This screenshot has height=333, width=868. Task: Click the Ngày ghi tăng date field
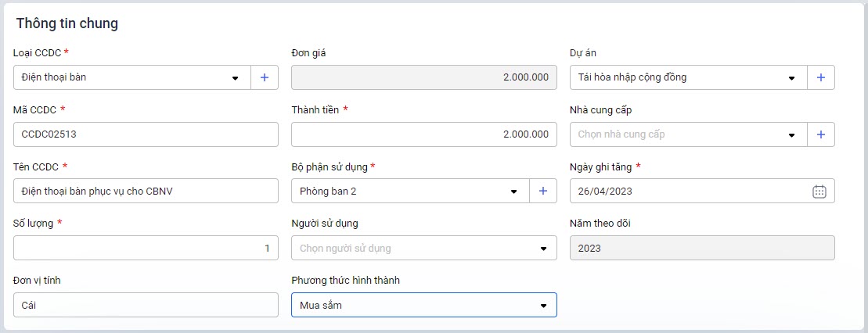point(689,191)
